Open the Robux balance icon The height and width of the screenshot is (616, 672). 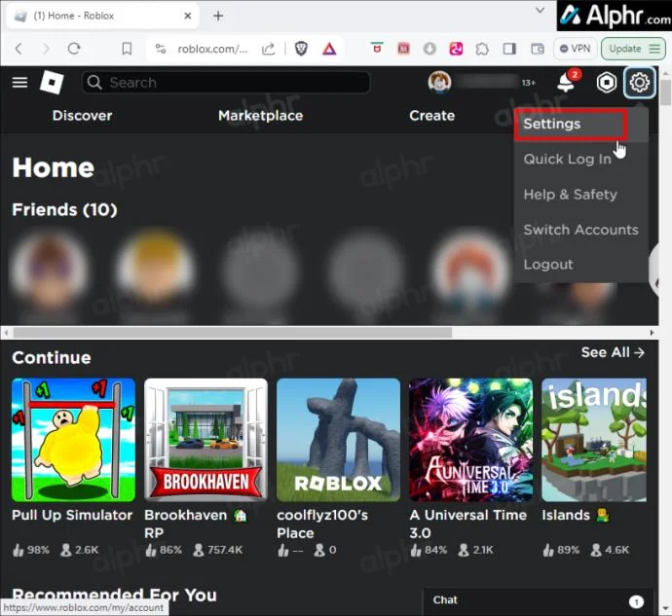[x=607, y=83]
